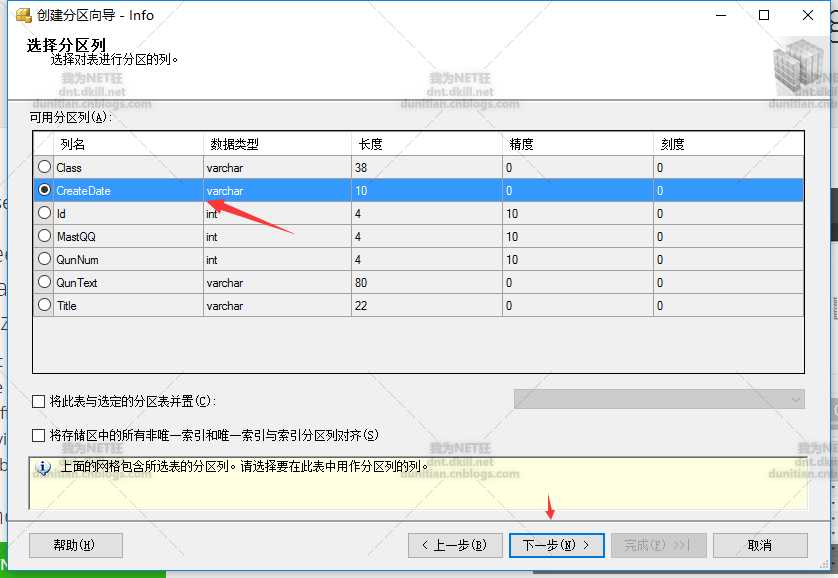Check 将存储区中的所有非唯一索引 alignment option
The image size is (838, 578).
coord(38,435)
